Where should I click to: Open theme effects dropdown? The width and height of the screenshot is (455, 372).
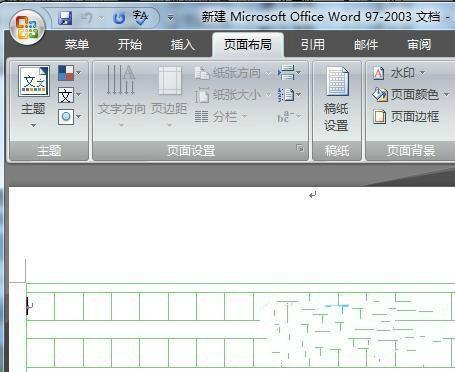click(69, 117)
